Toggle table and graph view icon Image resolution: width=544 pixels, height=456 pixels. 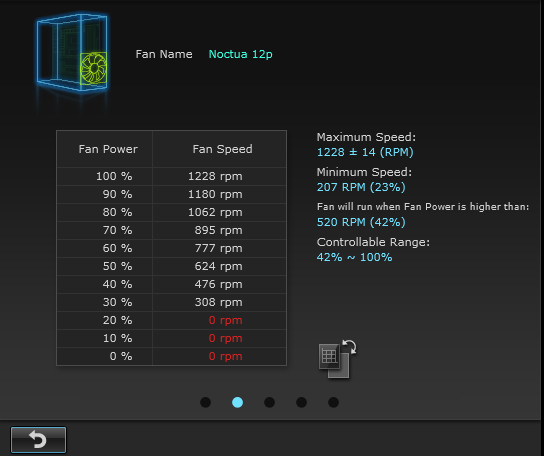coord(337,359)
